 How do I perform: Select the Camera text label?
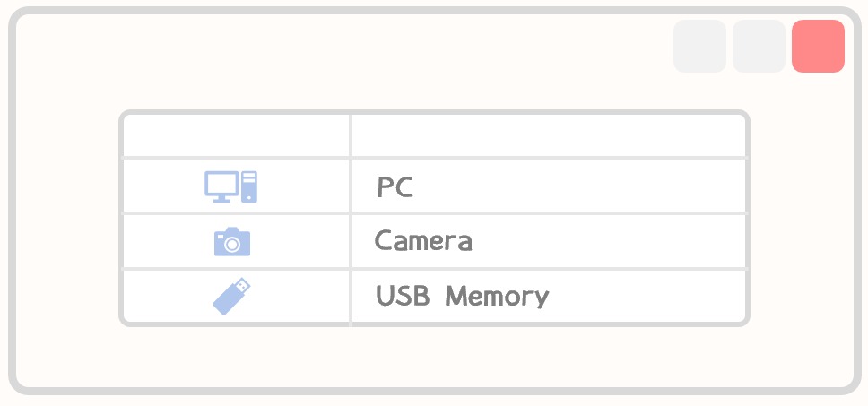click(423, 240)
